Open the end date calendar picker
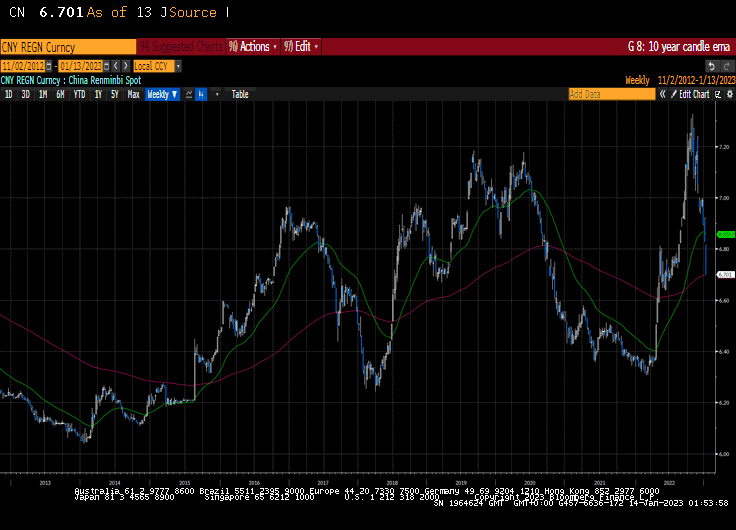The image size is (736, 530). pyautogui.click(x=107, y=66)
